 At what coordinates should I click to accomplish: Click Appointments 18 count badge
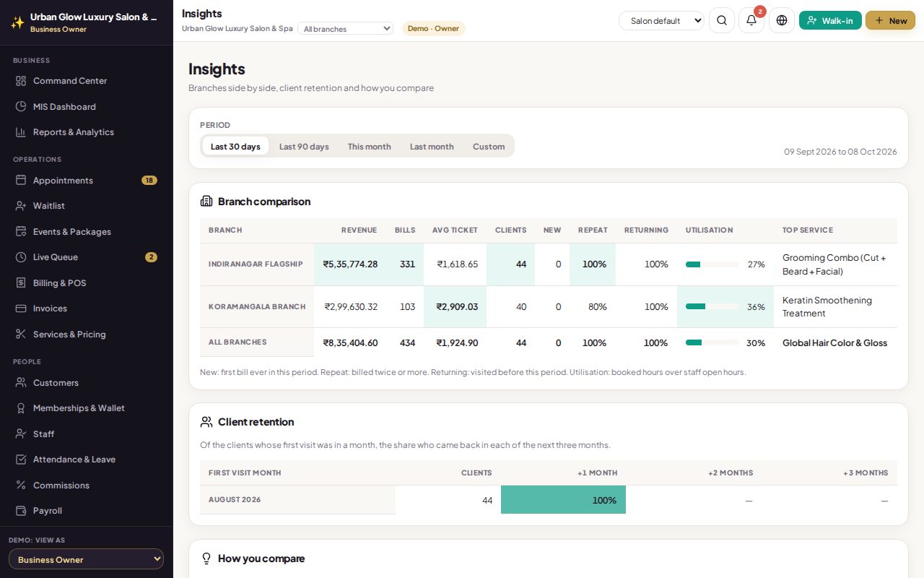[149, 180]
